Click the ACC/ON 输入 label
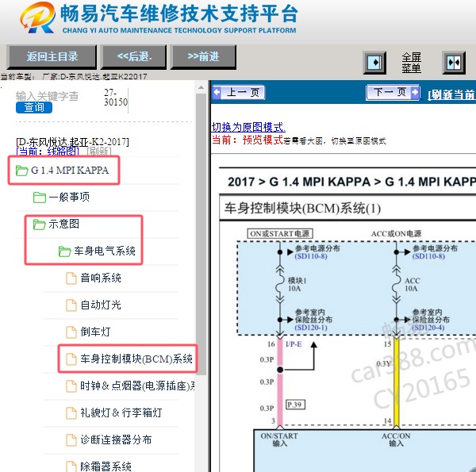 pos(396,439)
